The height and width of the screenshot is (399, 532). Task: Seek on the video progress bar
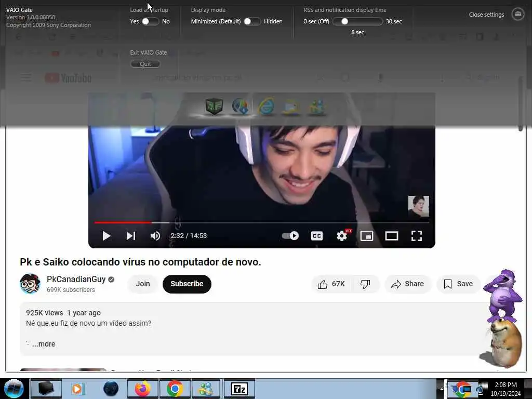262,222
